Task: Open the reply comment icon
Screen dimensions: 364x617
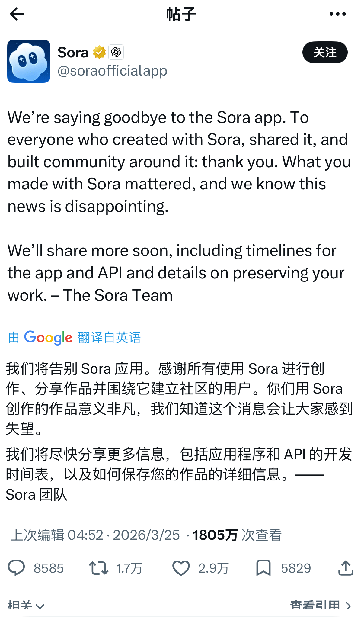Action: [x=16, y=568]
